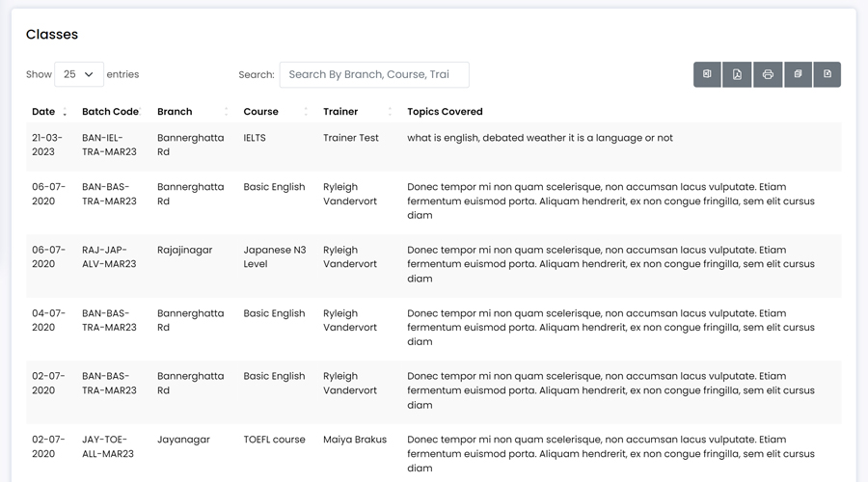The width and height of the screenshot is (868, 482).
Task: Click the date in the Jayanagar row
Action: tap(48, 446)
